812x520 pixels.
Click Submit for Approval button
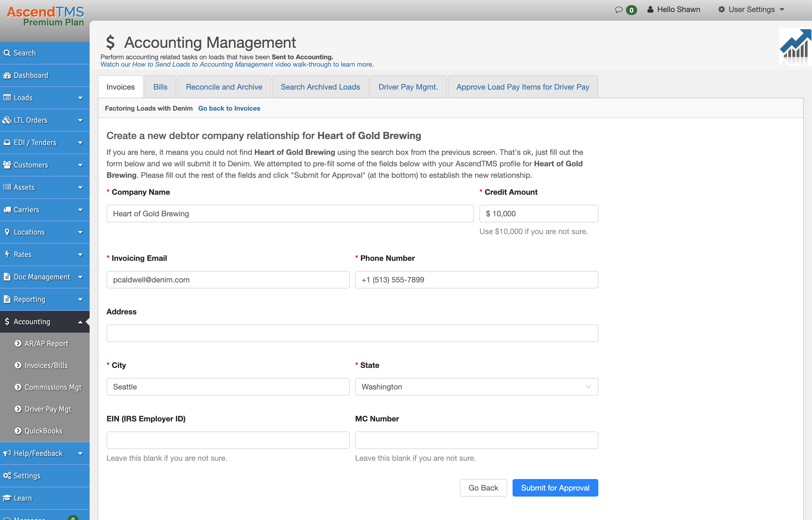555,487
